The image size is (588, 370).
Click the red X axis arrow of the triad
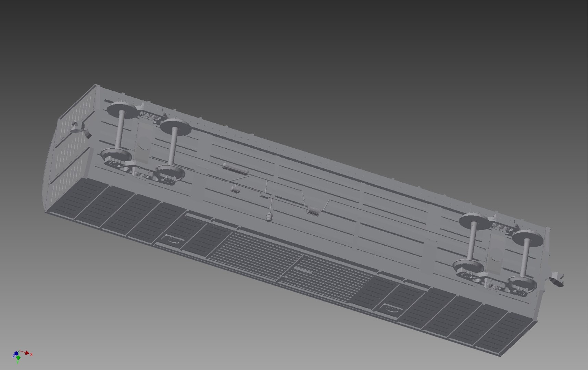pos(27,353)
